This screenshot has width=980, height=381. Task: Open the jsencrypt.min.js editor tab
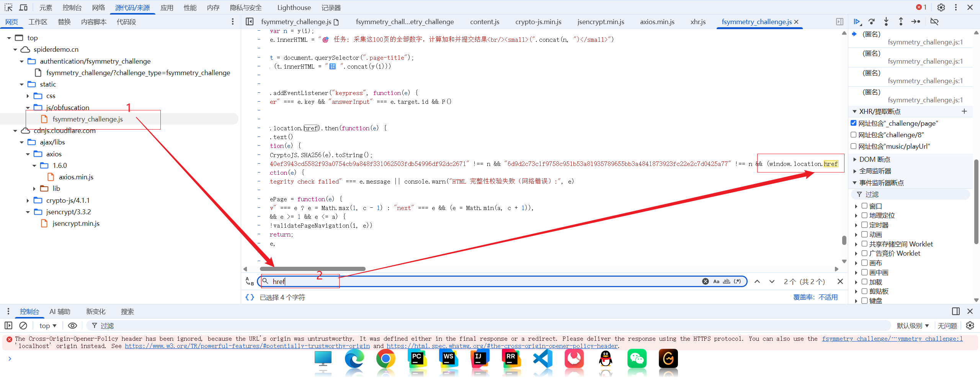(600, 22)
